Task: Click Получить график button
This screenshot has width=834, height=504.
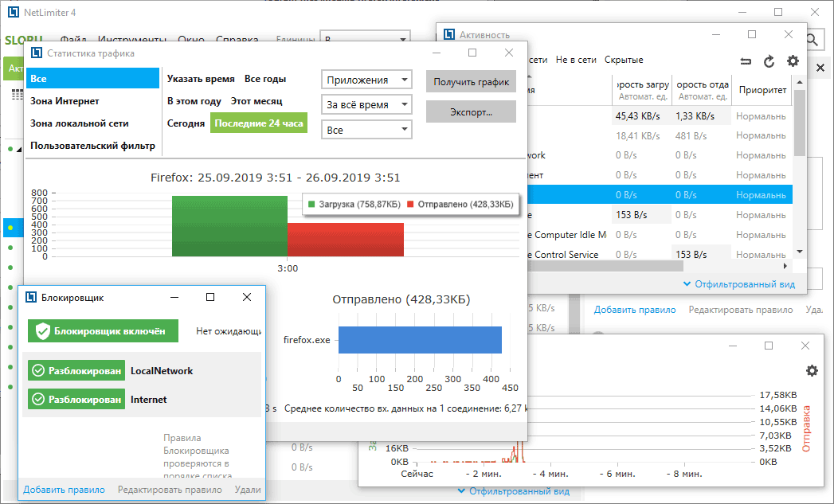Action: coord(472,82)
